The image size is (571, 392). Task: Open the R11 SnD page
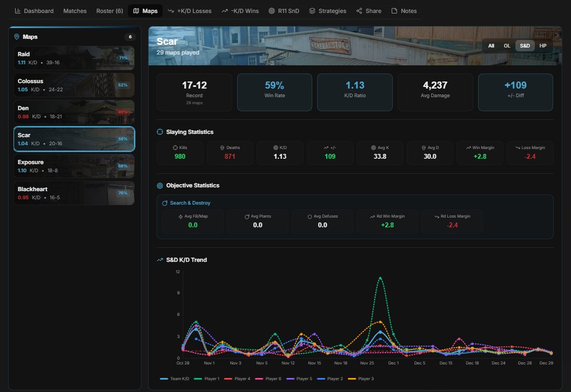[285, 10]
